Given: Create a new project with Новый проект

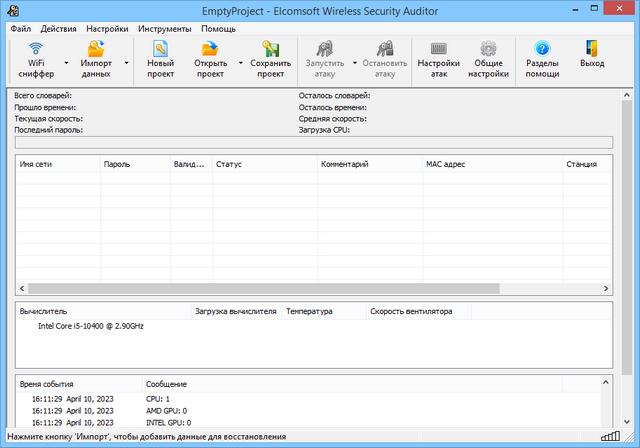Looking at the screenshot, I should (x=160, y=60).
